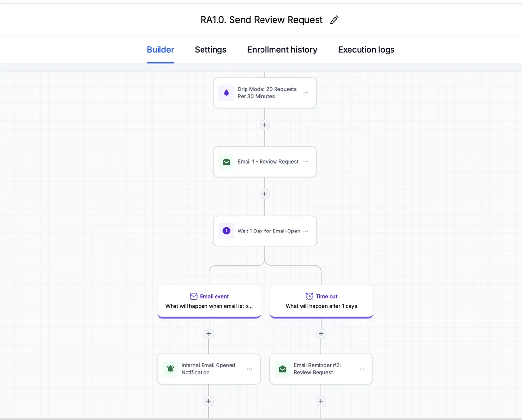Click the Time out alarm clock icon
522x420 pixels.
click(x=309, y=296)
